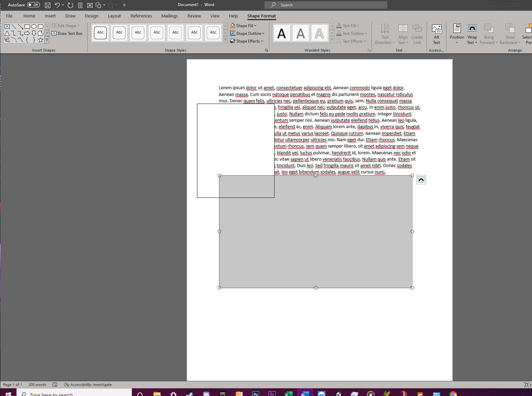Open Premiere Pro from the taskbar
532x396 pixels.
(272, 393)
